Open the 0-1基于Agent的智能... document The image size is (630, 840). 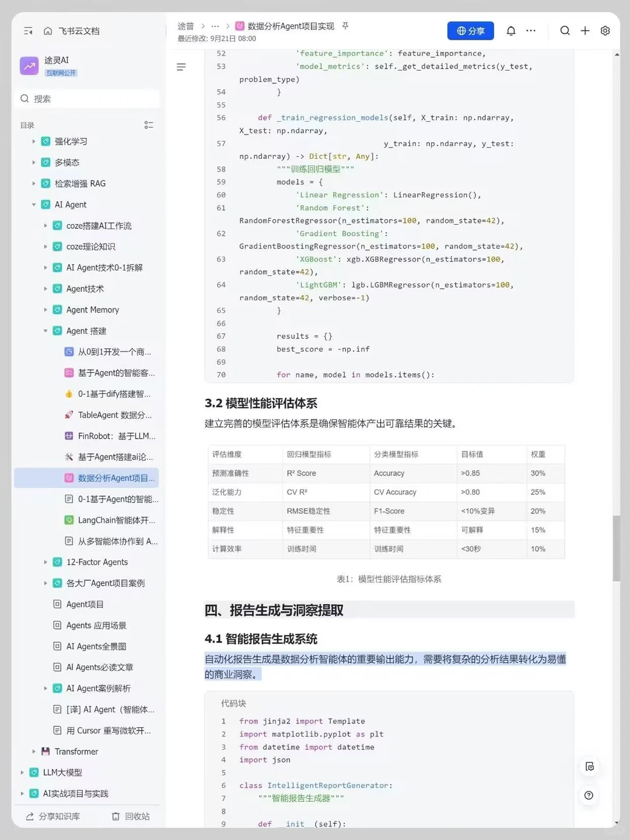pyautogui.click(x=118, y=499)
